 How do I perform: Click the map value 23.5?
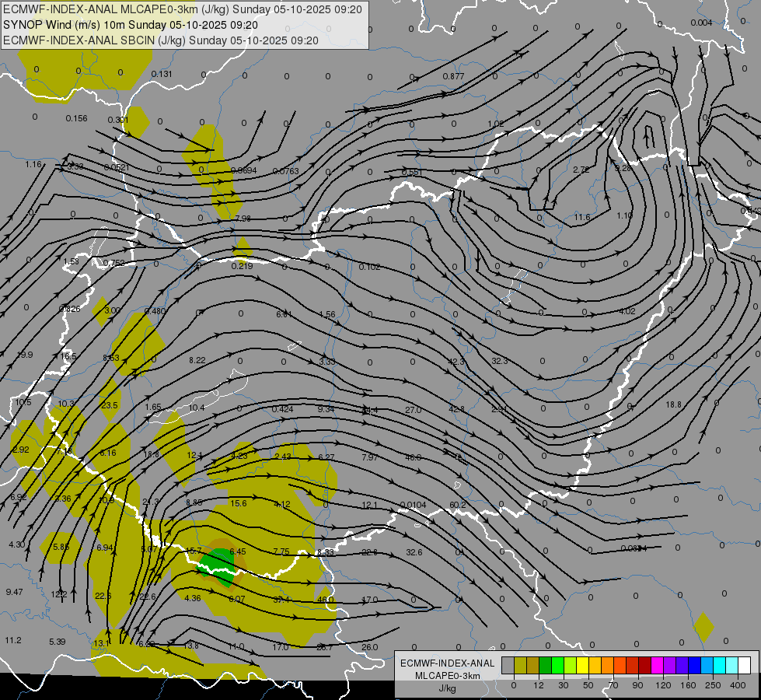point(110,405)
